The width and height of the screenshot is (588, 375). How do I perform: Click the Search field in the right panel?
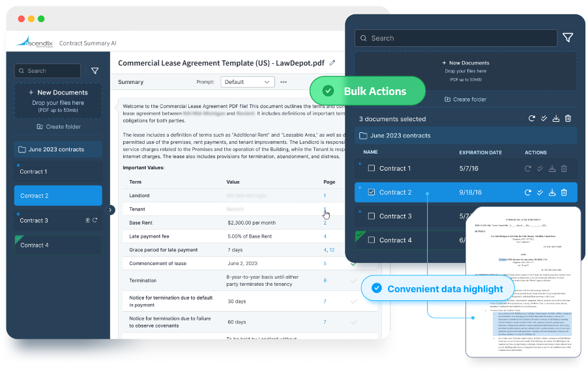456,38
